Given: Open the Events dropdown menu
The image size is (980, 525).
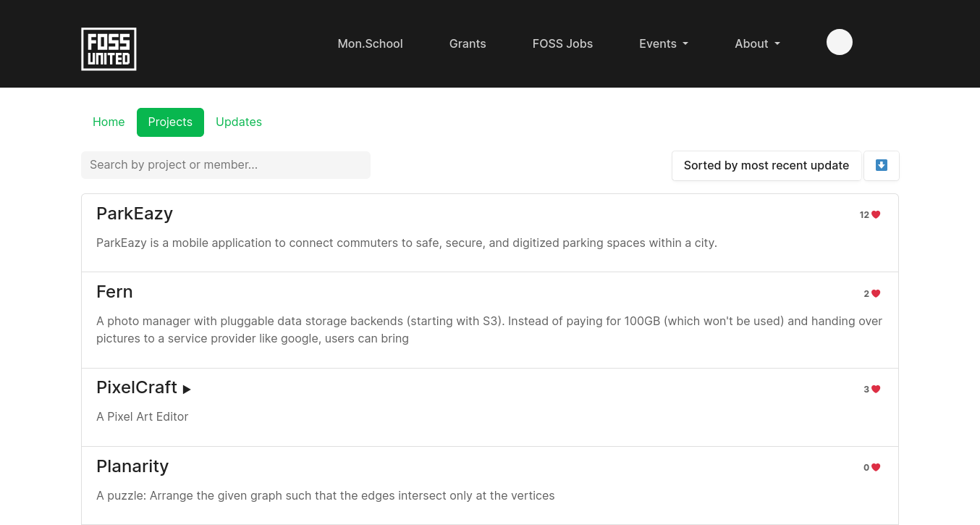Looking at the screenshot, I should tap(663, 43).
